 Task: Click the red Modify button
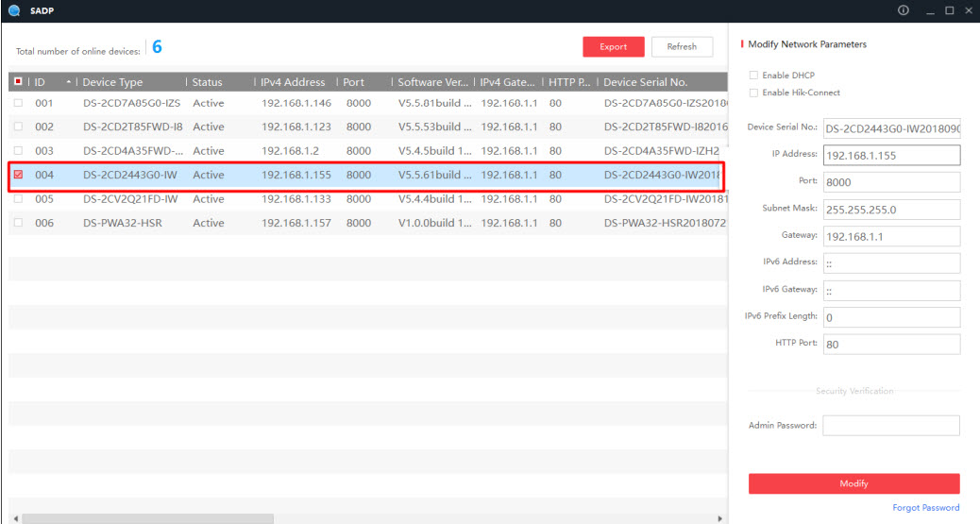point(853,483)
